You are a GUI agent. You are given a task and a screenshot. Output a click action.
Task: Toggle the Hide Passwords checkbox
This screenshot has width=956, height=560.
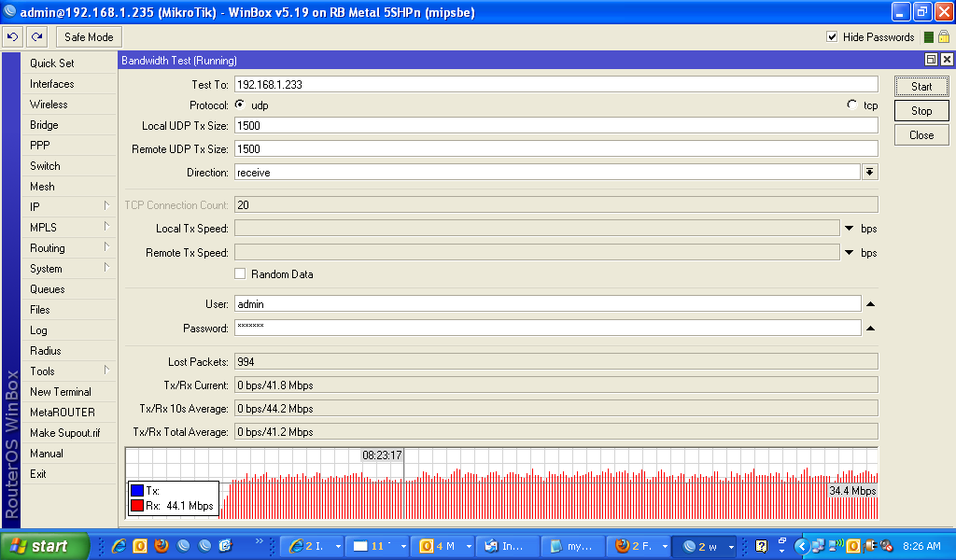point(832,36)
